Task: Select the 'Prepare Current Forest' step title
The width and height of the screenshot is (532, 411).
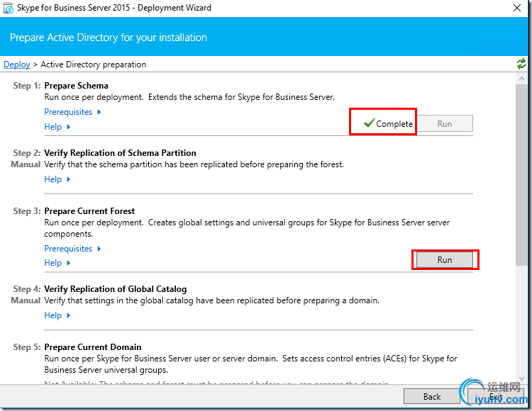Action: tap(89, 211)
